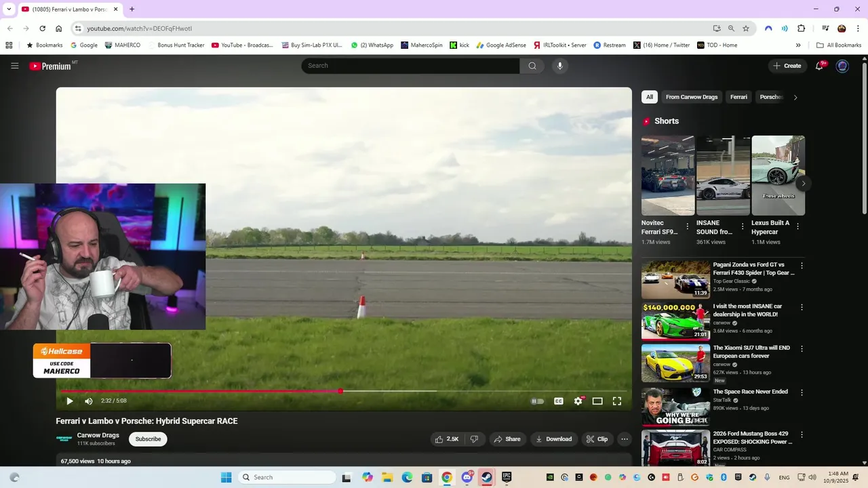Show next Shorts with the arrow

click(803, 184)
